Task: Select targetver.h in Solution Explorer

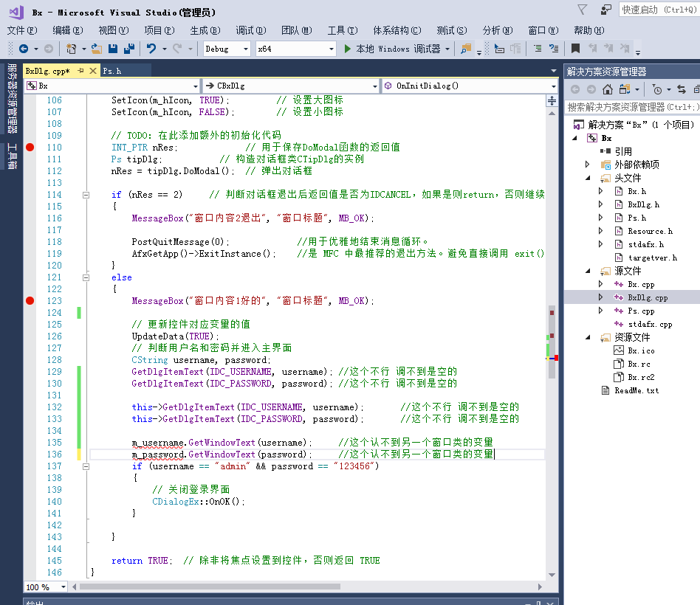Action: [x=652, y=258]
